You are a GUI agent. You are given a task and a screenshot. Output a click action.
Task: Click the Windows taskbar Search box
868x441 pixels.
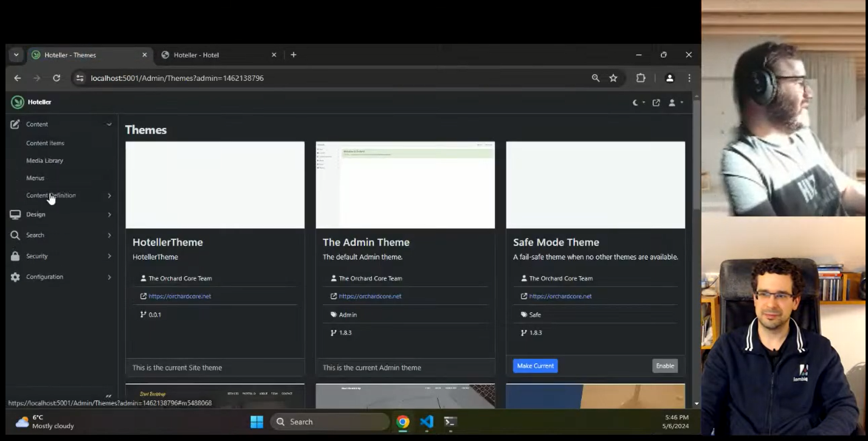330,422
